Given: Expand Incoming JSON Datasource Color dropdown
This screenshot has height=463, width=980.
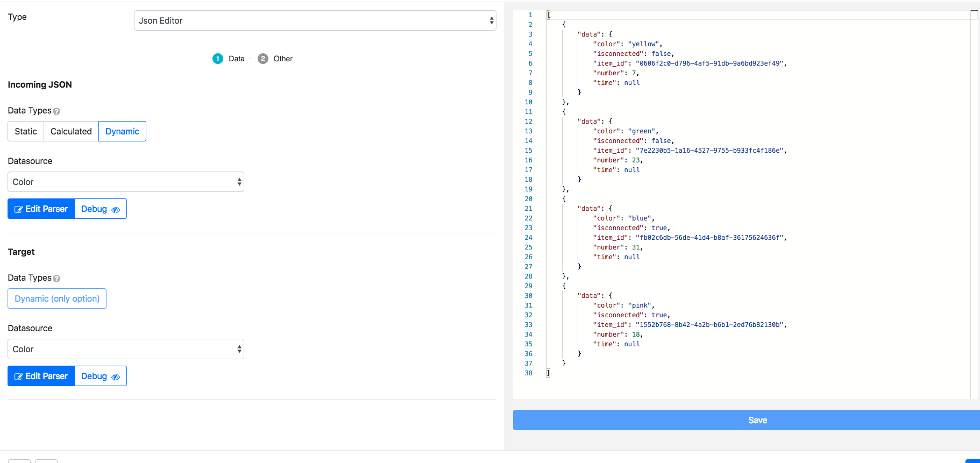Looking at the screenshot, I should pos(126,182).
